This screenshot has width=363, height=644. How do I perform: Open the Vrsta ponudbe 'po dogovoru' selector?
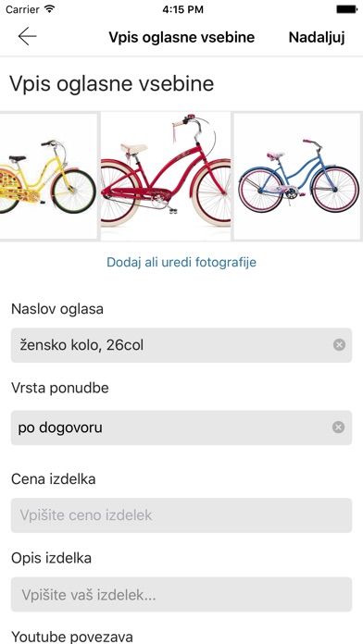coord(181,427)
